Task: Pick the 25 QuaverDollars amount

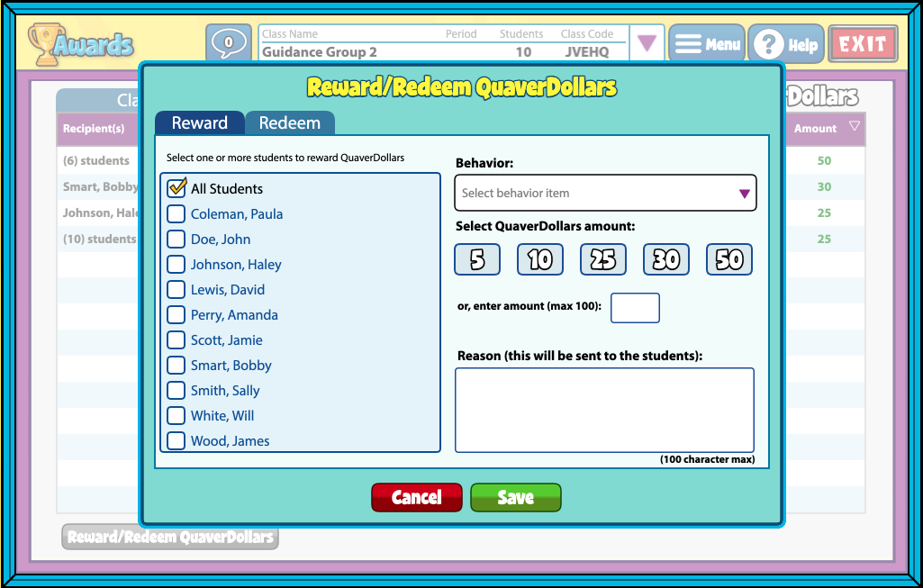Action: [x=603, y=259]
